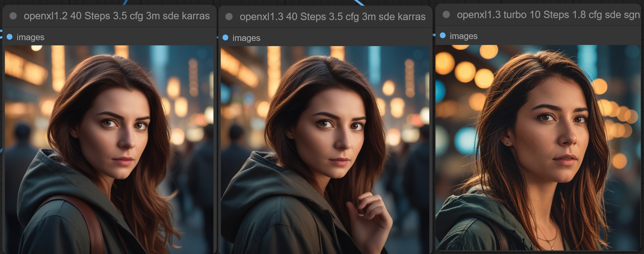Collapse the openxl1.3 turbo node's gray dot

tap(446, 15)
